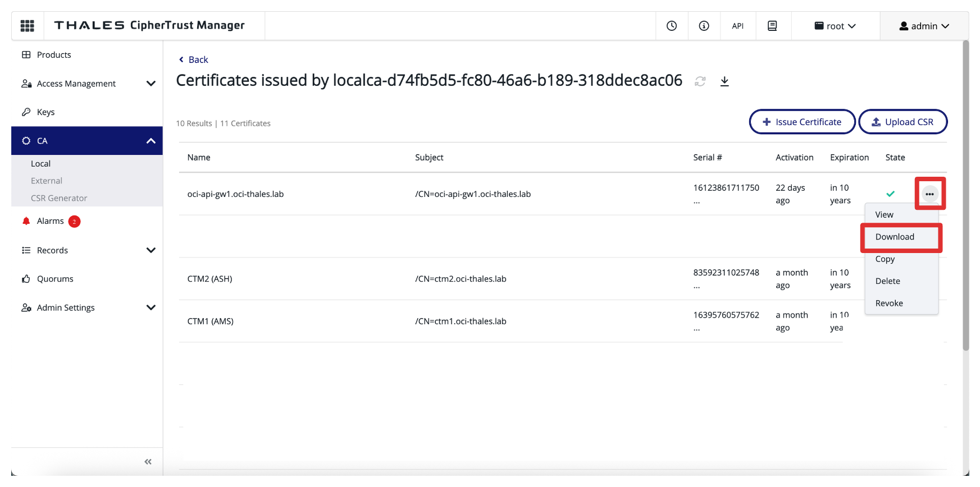Viewport: 980px width, 487px height.
Task: Open the app switcher grid icon
Action: point(27,26)
